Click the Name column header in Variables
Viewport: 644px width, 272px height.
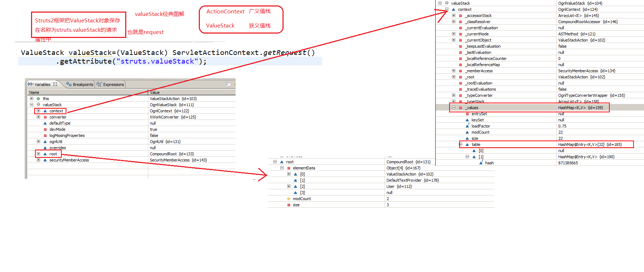tap(87, 92)
